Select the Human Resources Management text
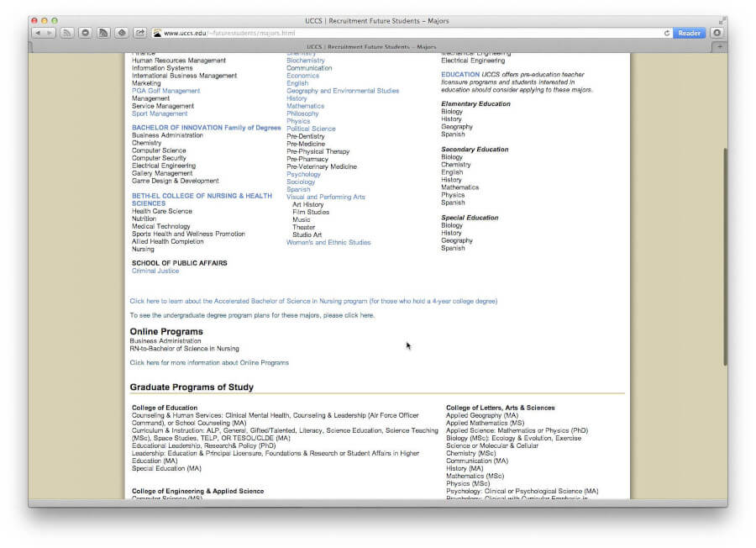This screenshot has height=548, width=756. pos(179,61)
